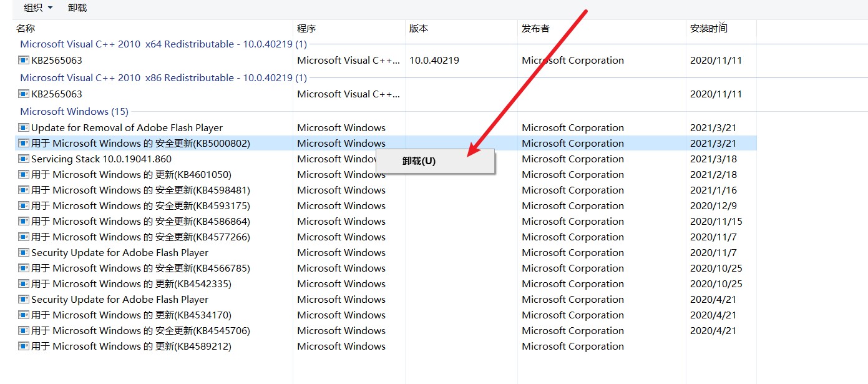Click Microsoft Corporation publisher in the KB4589212 row
The height and width of the screenshot is (384, 868).
coord(573,347)
